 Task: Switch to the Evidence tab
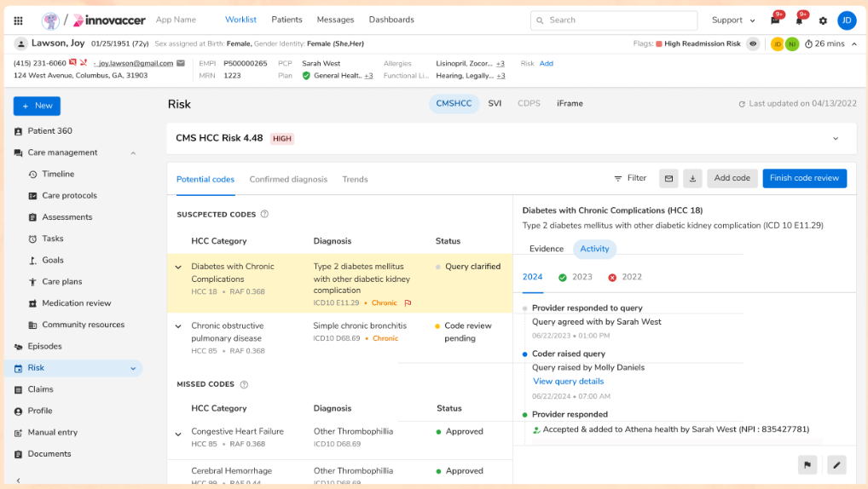click(546, 250)
